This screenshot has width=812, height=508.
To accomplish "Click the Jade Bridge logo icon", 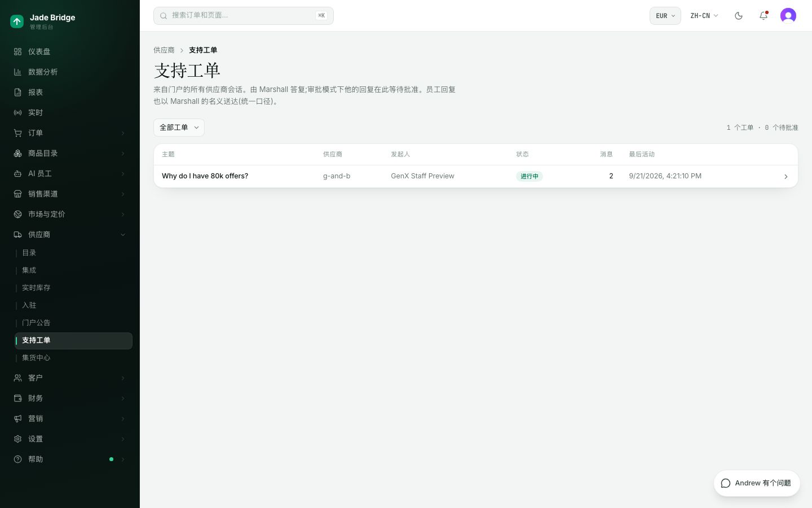I will coord(17,21).
